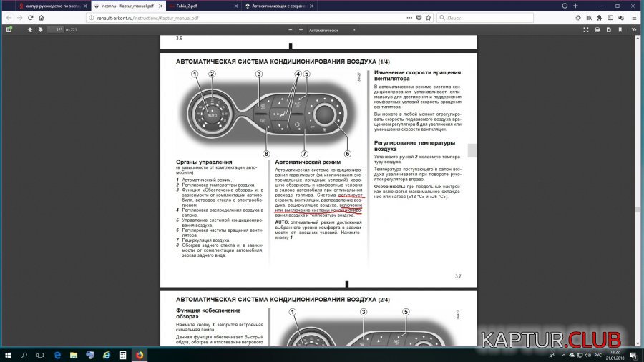Open the Автоматически zoom dropdown

(332, 30)
